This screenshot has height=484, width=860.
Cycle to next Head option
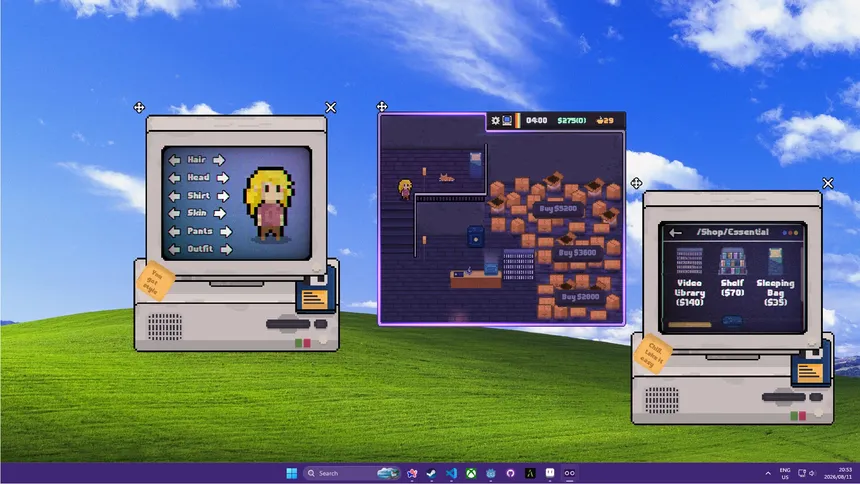click(x=222, y=178)
